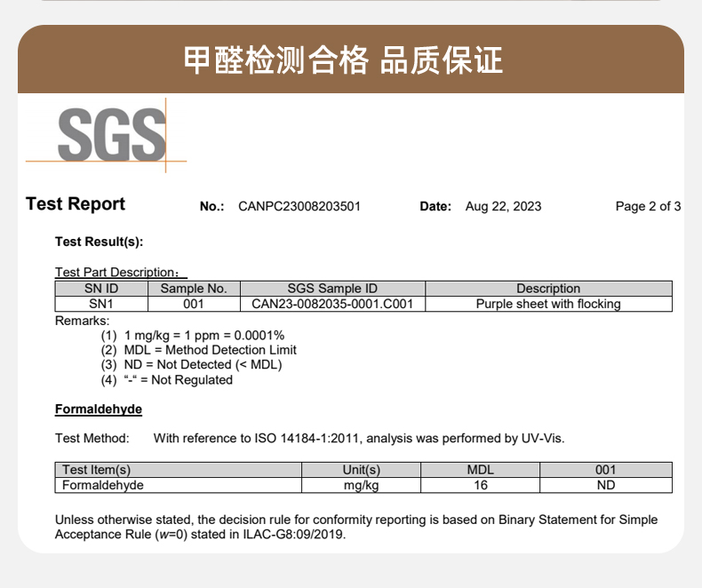Screen dimensions: 702x588
Task: Select the 'SN1' table cell
Action: pyautogui.click(x=101, y=304)
